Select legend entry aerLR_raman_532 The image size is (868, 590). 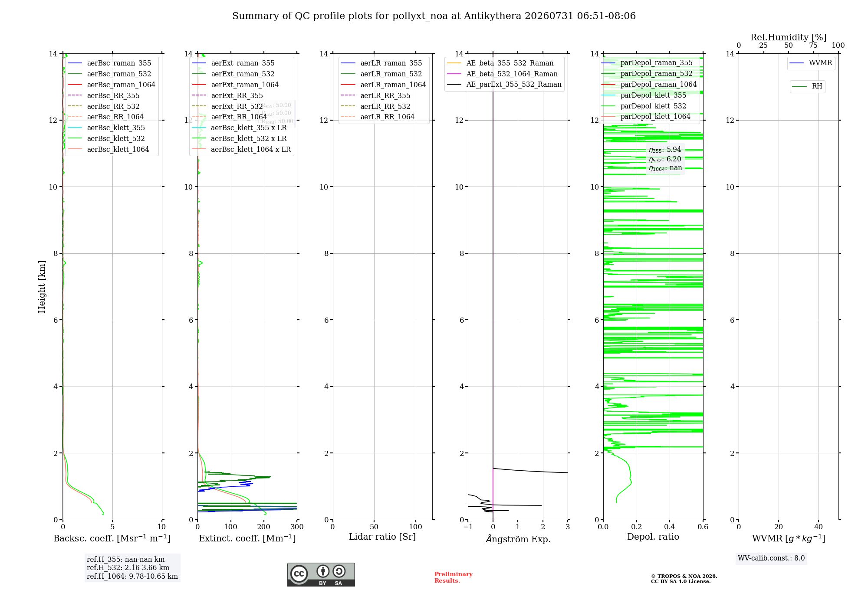[381, 74]
